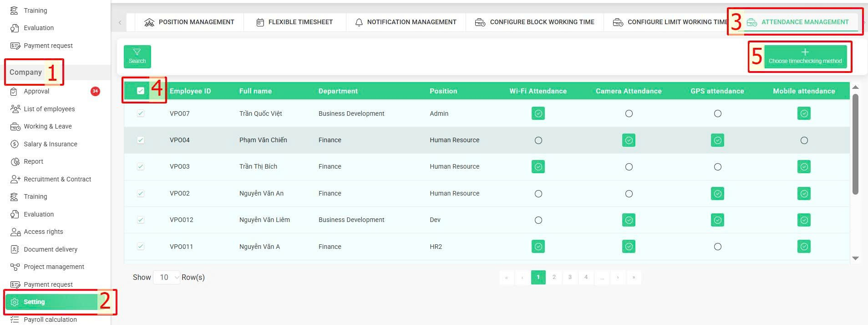Click the Full name column header

[x=255, y=91]
